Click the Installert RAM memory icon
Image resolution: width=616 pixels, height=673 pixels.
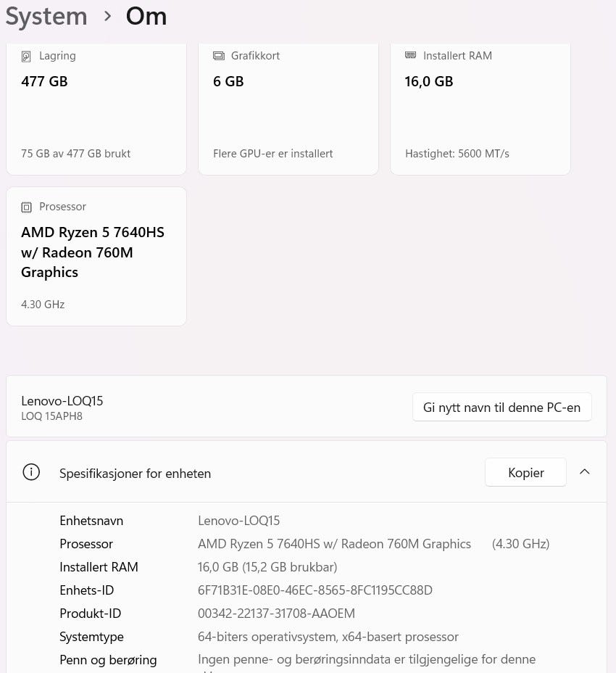click(x=410, y=55)
